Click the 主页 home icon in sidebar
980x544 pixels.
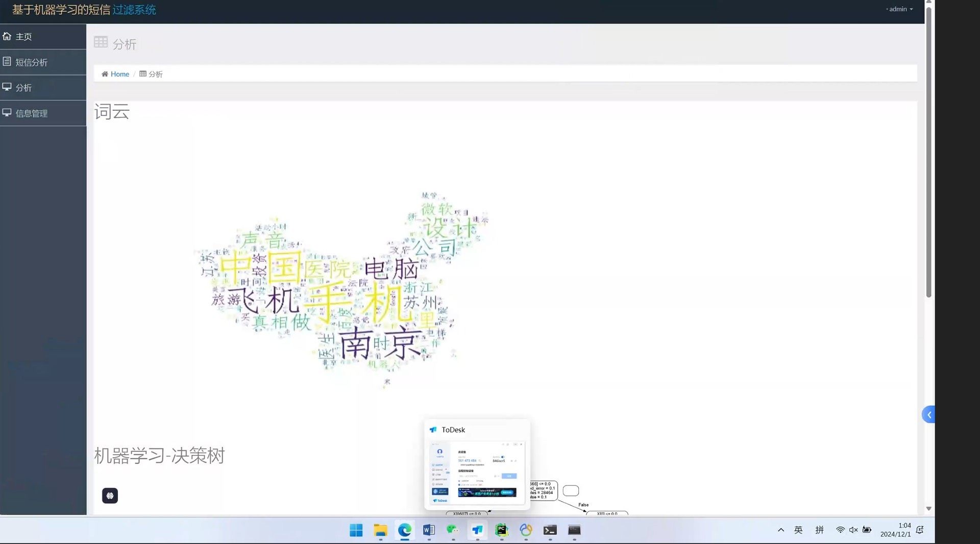7,36
